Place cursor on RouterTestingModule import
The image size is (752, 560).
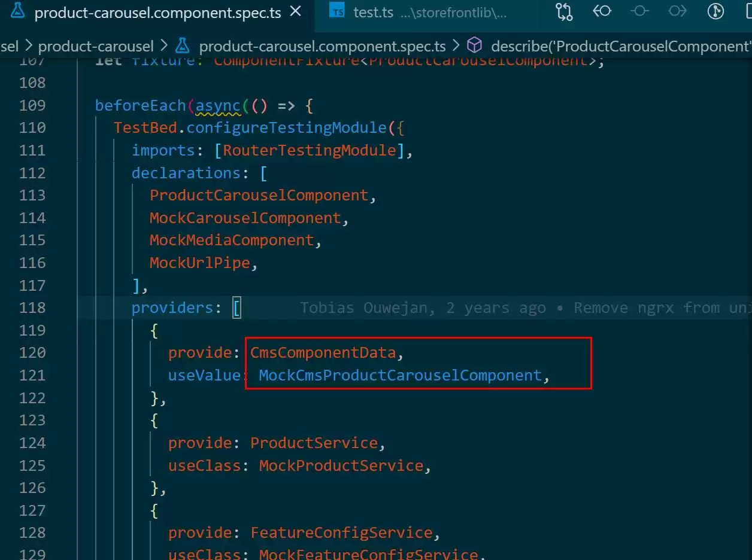310,150
